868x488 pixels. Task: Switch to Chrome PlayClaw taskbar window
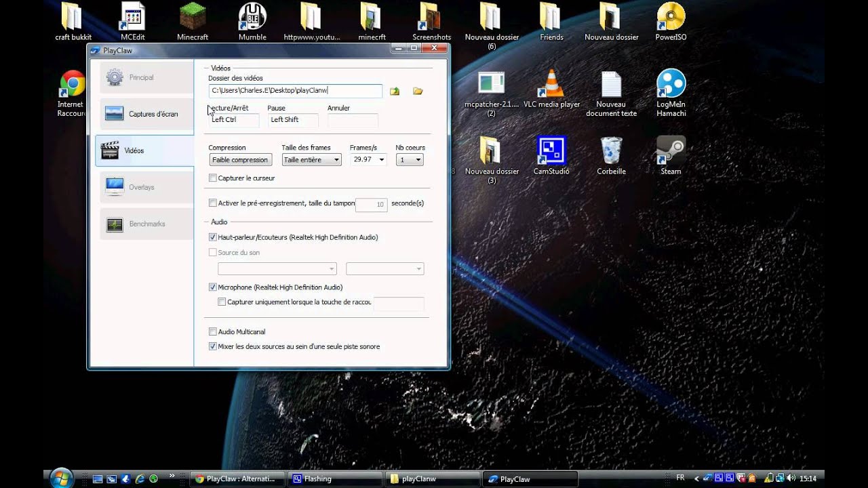click(237, 479)
